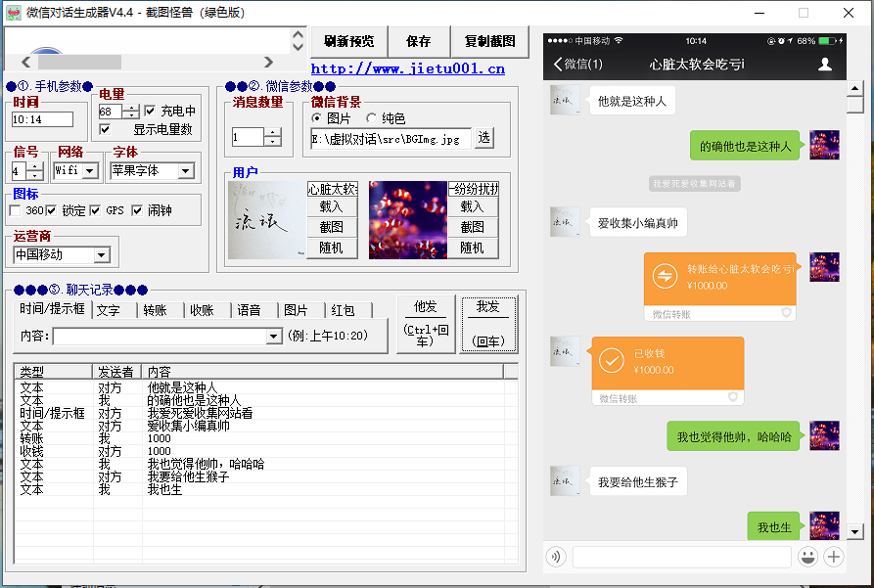Click 随机 for the left user avatar
874x588 pixels.
click(x=331, y=249)
